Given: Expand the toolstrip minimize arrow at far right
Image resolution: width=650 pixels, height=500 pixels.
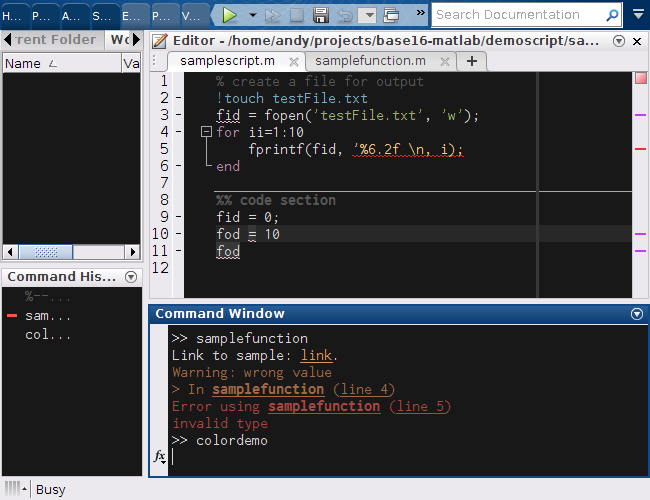Looking at the screenshot, I should coord(639,15).
